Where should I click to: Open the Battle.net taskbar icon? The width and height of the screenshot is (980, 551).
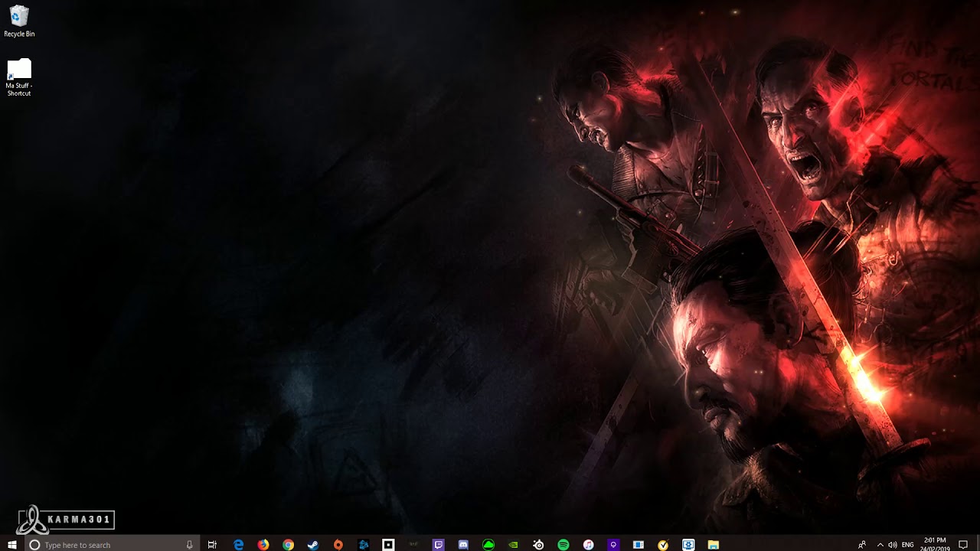tap(364, 545)
